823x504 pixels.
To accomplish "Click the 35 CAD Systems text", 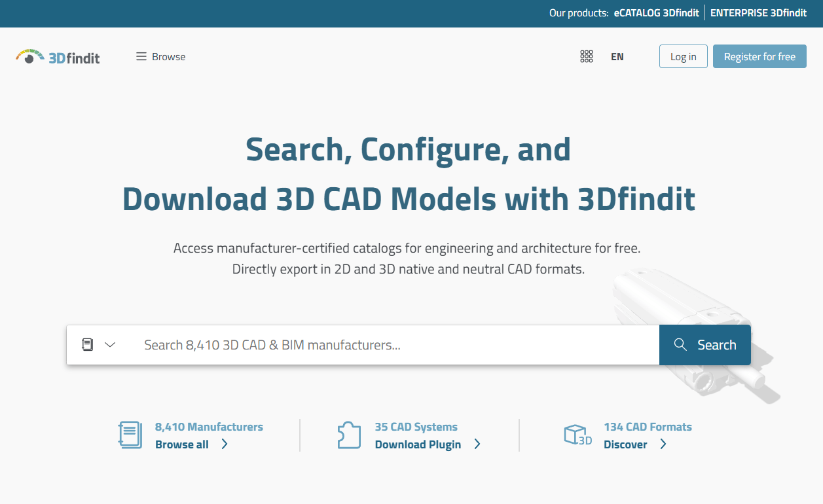I will click(x=416, y=427).
